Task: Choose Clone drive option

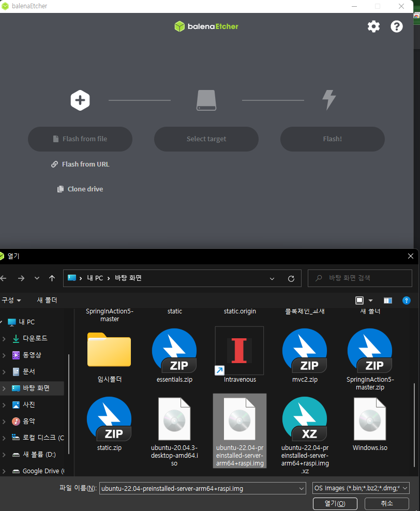Action: click(80, 189)
